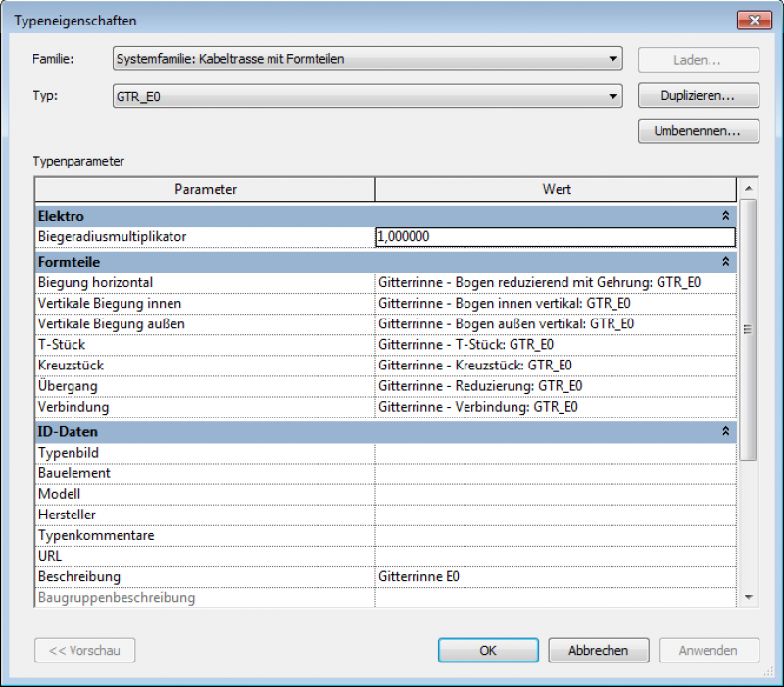The image size is (784, 687).
Task: Cancel with the Abbrechen button
Action: 597,650
